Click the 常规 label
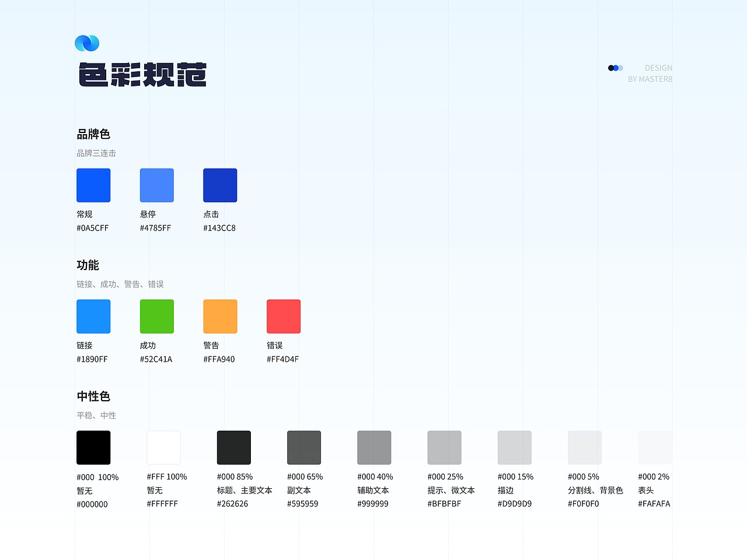This screenshot has width=747, height=560. (x=85, y=215)
